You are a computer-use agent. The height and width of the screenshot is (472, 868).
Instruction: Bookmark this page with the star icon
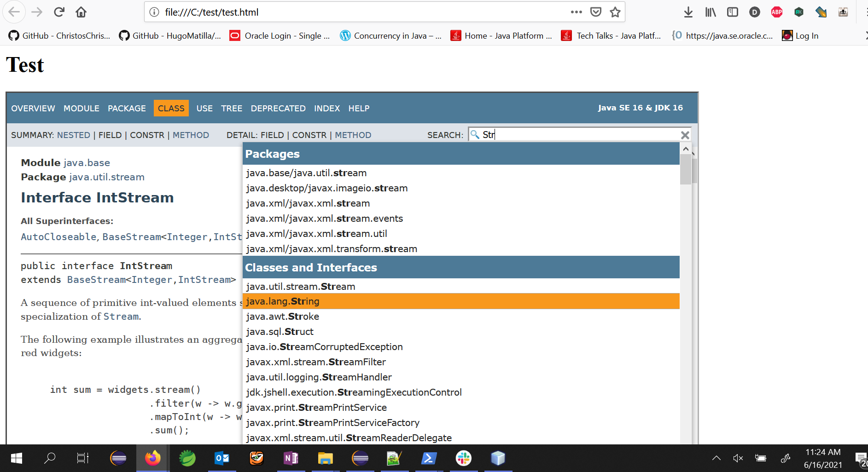(x=615, y=12)
